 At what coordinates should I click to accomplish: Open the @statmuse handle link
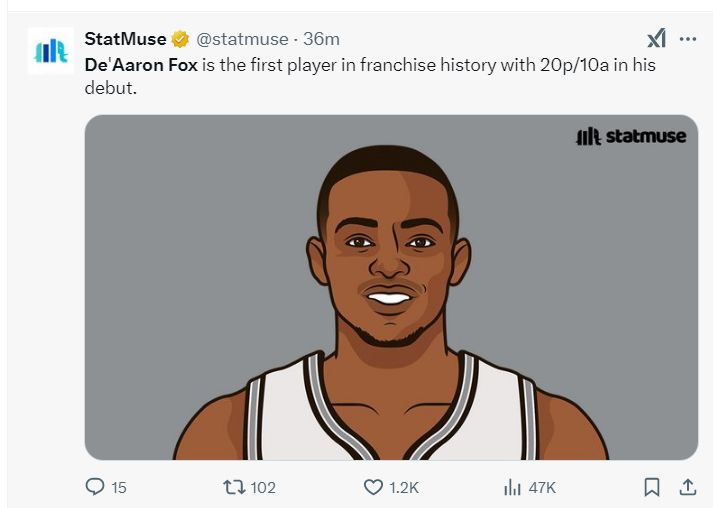(239, 39)
